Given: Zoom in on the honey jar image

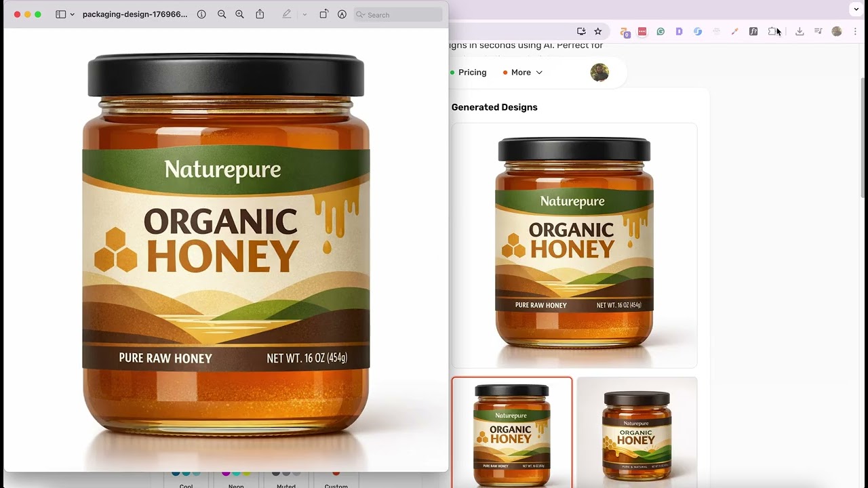Looking at the screenshot, I should pos(239,14).
